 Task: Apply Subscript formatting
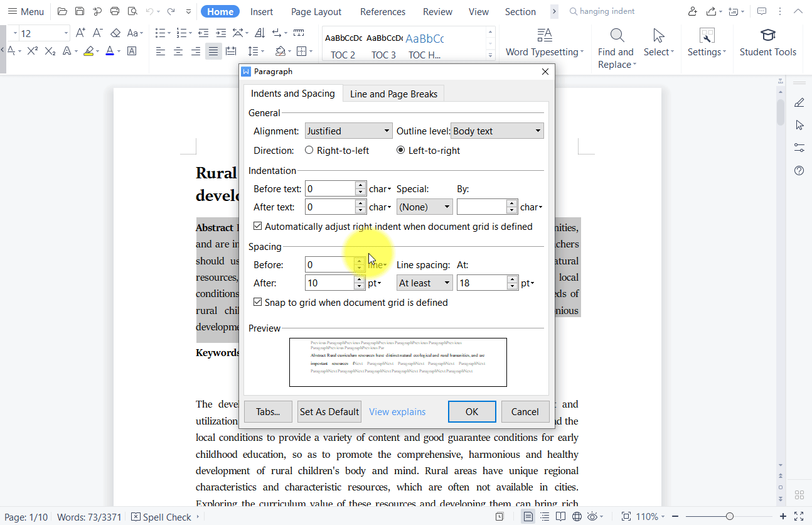click(50, 51)
